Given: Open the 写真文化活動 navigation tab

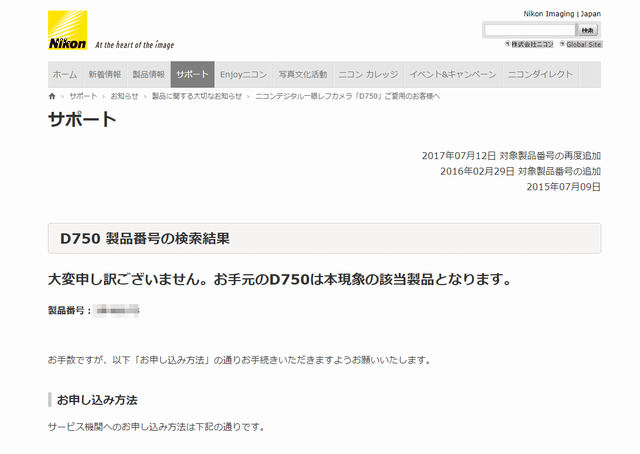Looking at the screenshot, I should [303, 74].
